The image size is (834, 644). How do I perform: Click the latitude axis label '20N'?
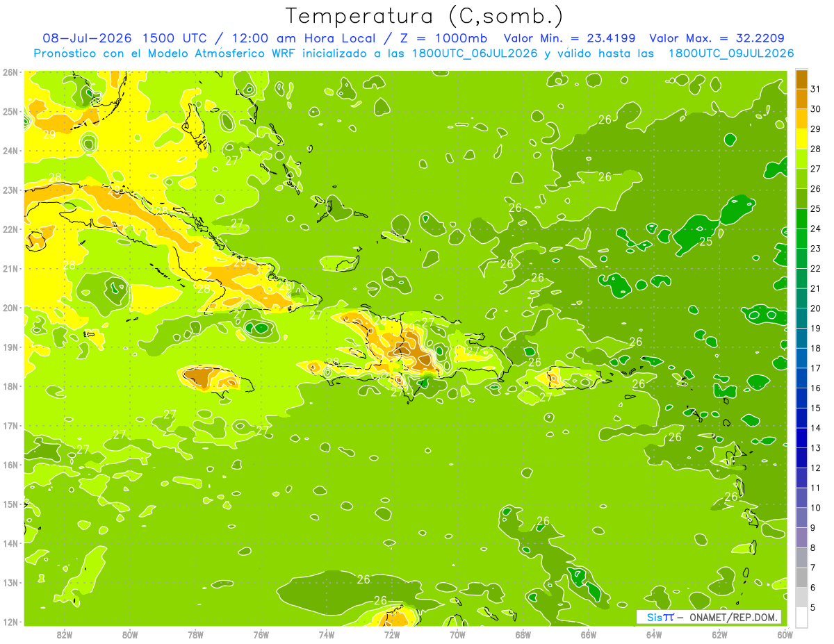10,308
